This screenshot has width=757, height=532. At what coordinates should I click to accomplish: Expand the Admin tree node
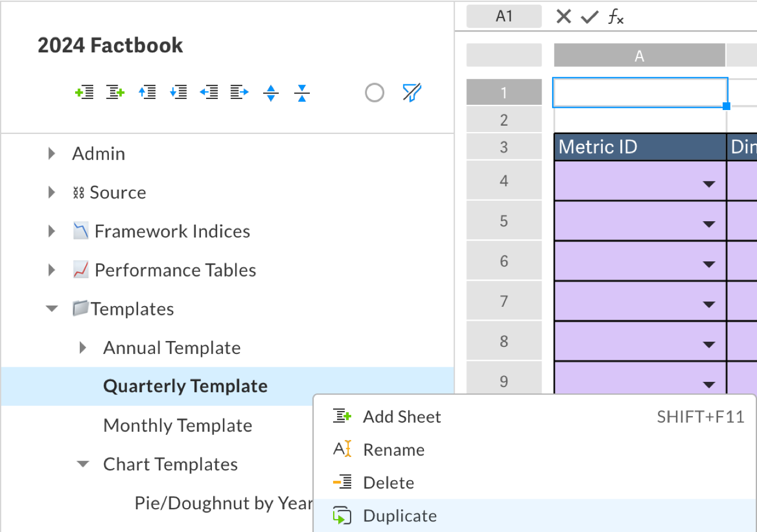pos(52,154)
